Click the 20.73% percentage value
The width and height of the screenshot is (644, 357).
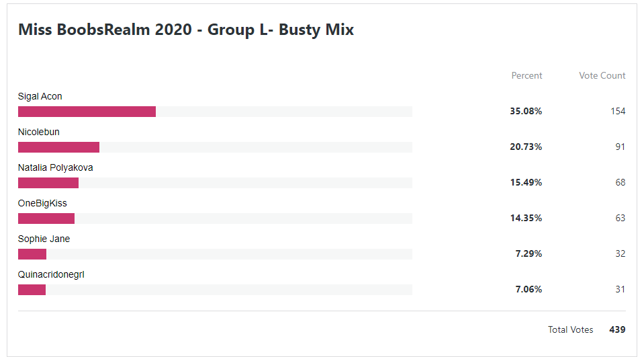coord(526,147)
